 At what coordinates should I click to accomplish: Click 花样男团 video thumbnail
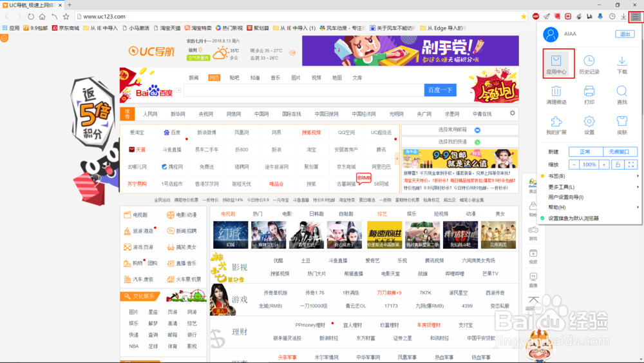498,235
